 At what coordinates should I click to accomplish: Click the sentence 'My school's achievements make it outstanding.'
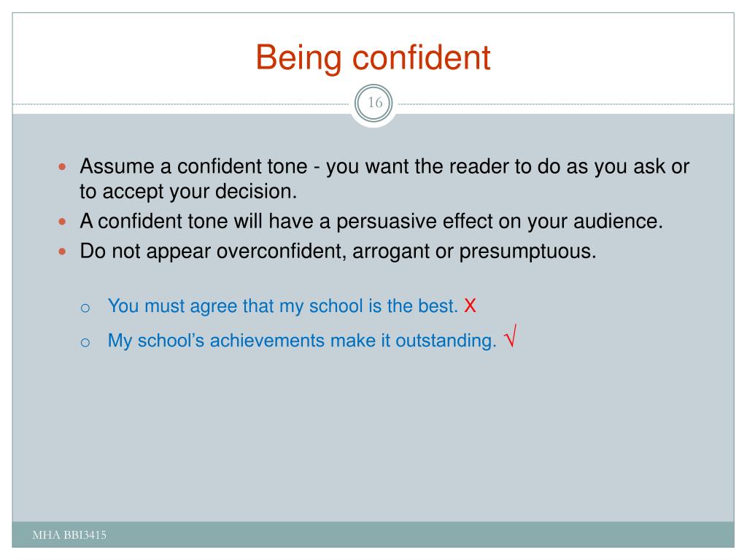tap(302, 341)
